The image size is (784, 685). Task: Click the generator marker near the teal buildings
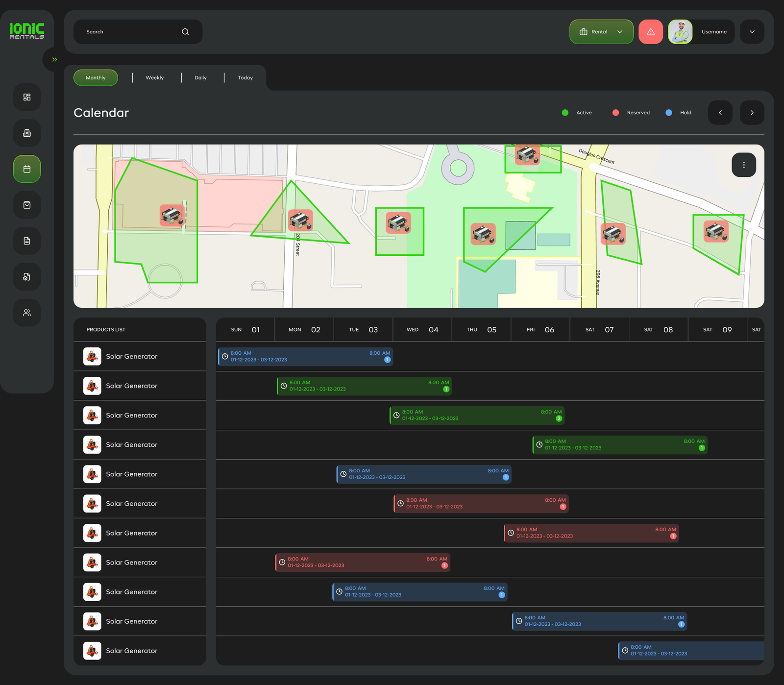483,234
